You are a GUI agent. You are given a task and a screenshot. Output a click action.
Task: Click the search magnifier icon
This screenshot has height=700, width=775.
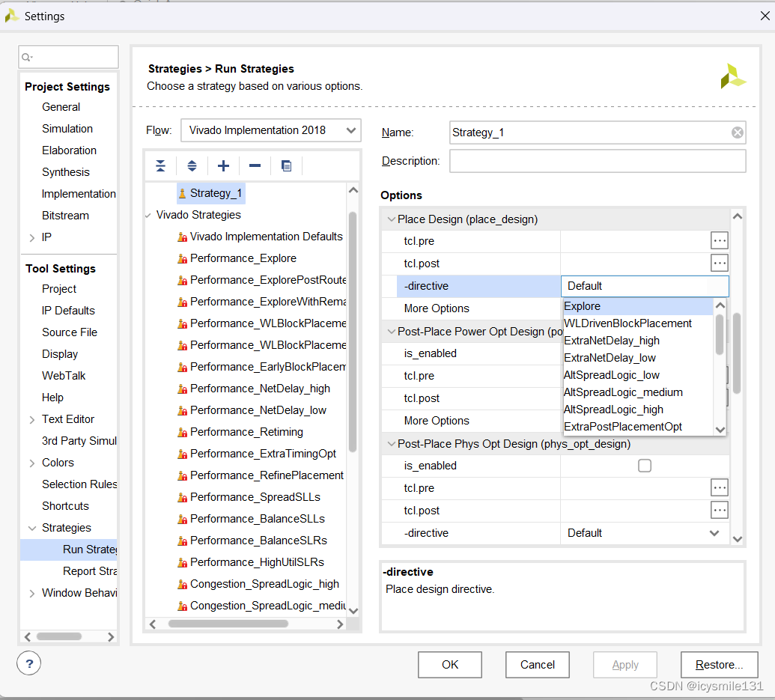point(27,58)
